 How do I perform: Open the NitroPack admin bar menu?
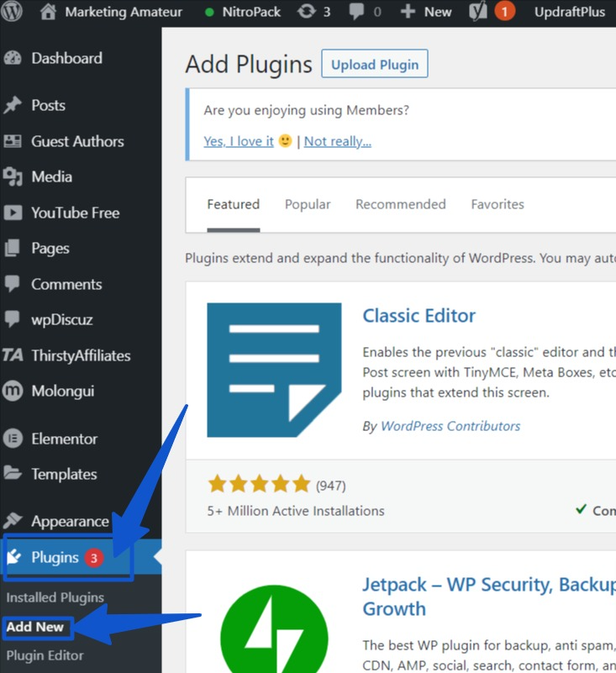click(x=251, y=12)
